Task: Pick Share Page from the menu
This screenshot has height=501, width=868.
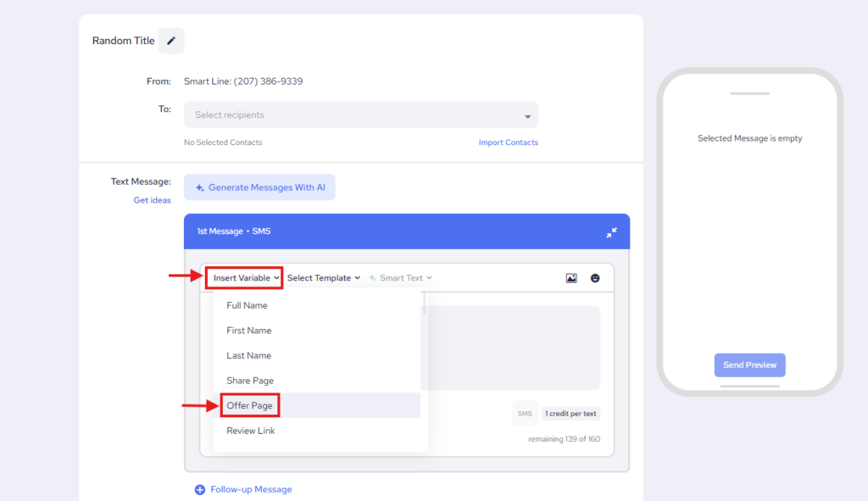Action: click(x=250, y=381)
